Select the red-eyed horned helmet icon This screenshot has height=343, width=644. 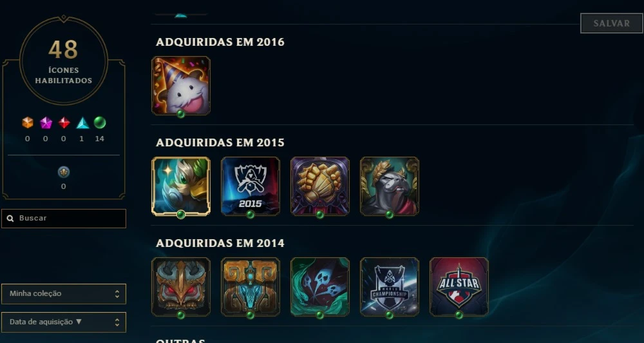(181, 287)
